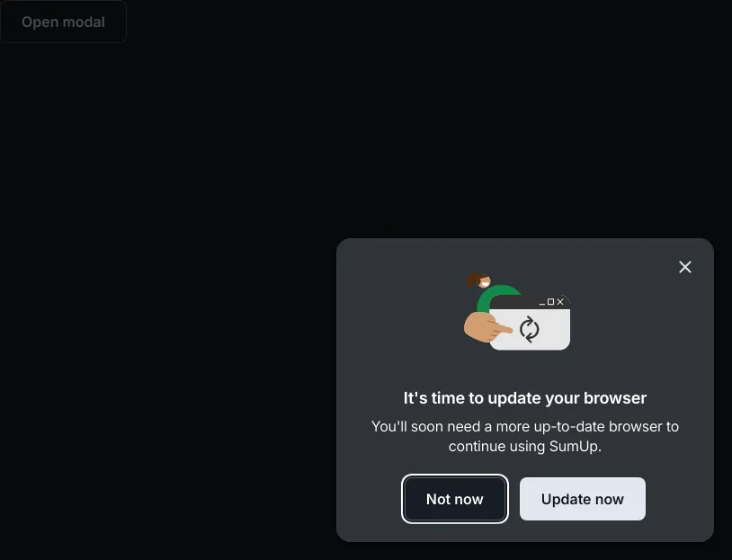The width and height of the screenshot is (732, 560).
Task: Choose Update now
Action: click(x=583, y=499)
